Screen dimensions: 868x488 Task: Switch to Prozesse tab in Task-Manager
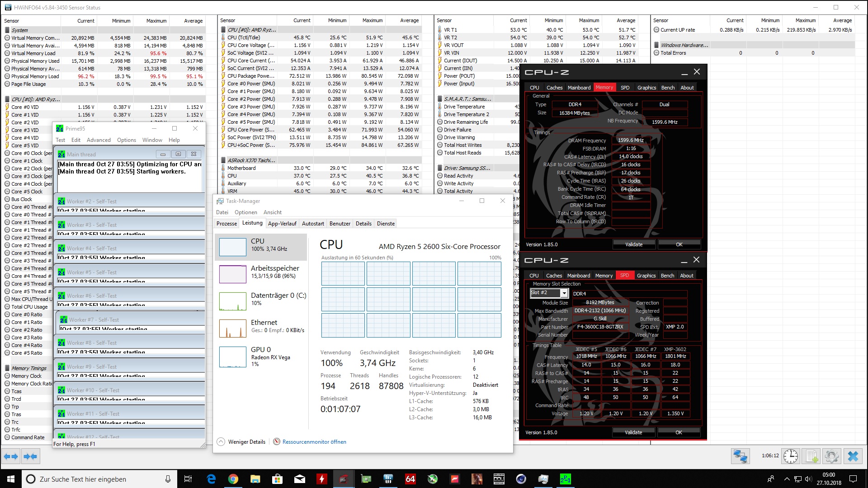tap(226, 224)
